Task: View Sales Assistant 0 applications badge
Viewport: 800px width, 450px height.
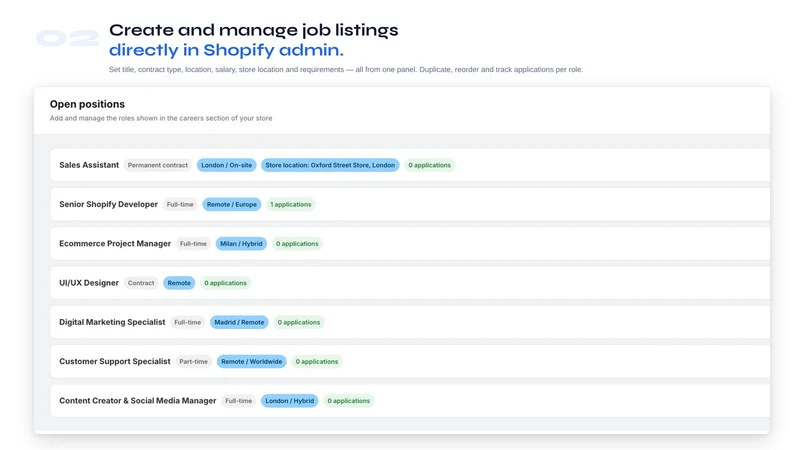Action: point(430,165)
